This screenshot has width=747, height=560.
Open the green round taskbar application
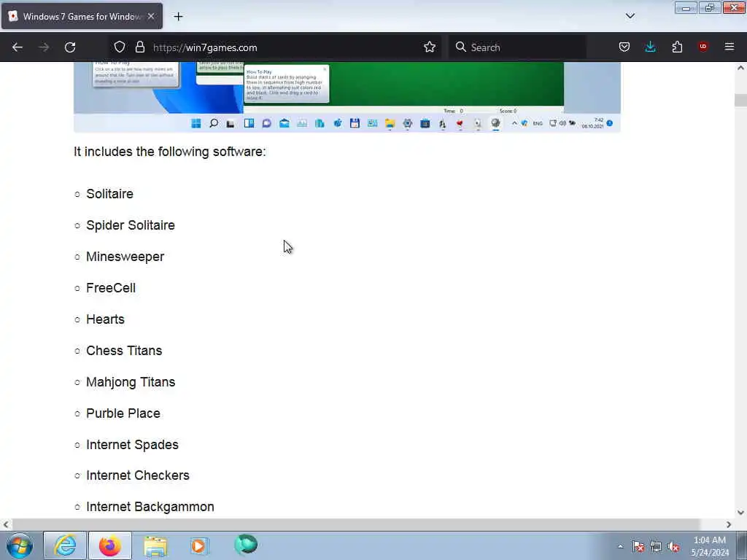point(246,545)
